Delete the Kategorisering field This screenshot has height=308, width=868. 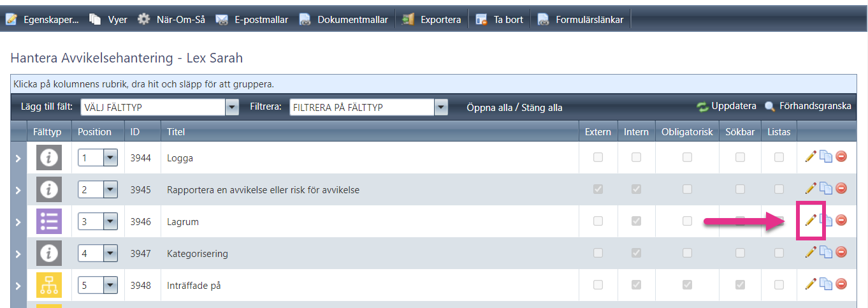[841, 252]
